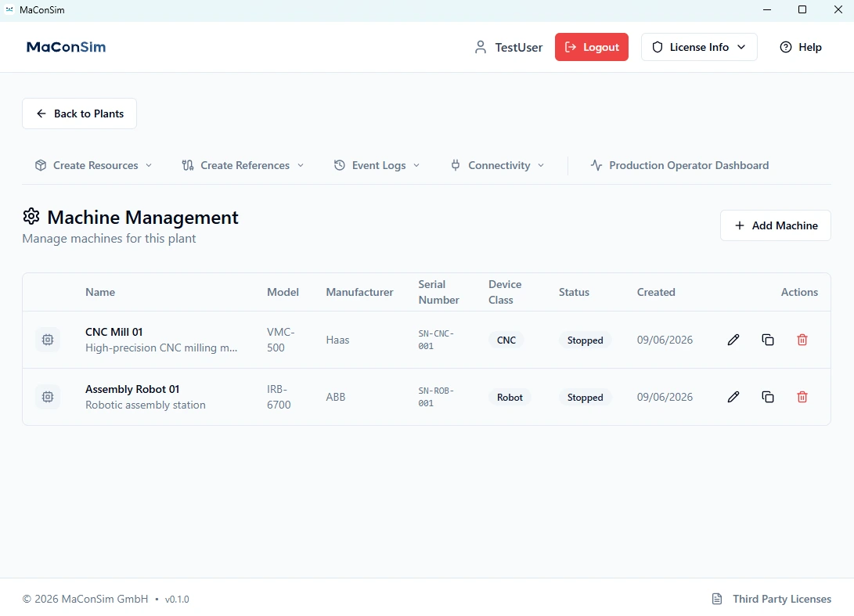
Task: Click the Created column header
Action: click(x=656, y=292)
